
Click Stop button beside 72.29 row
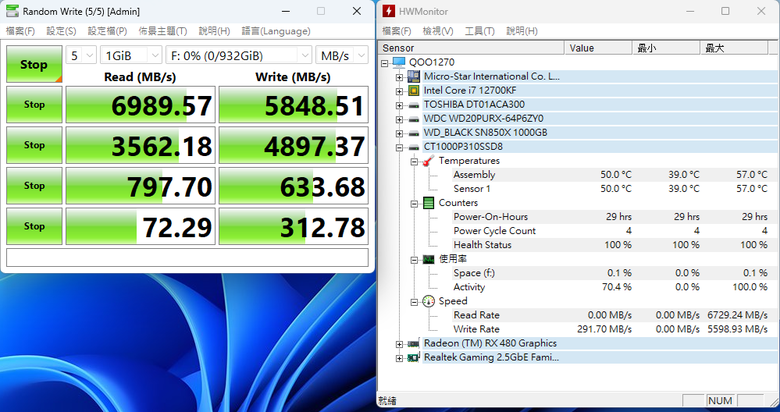point(34,226)
